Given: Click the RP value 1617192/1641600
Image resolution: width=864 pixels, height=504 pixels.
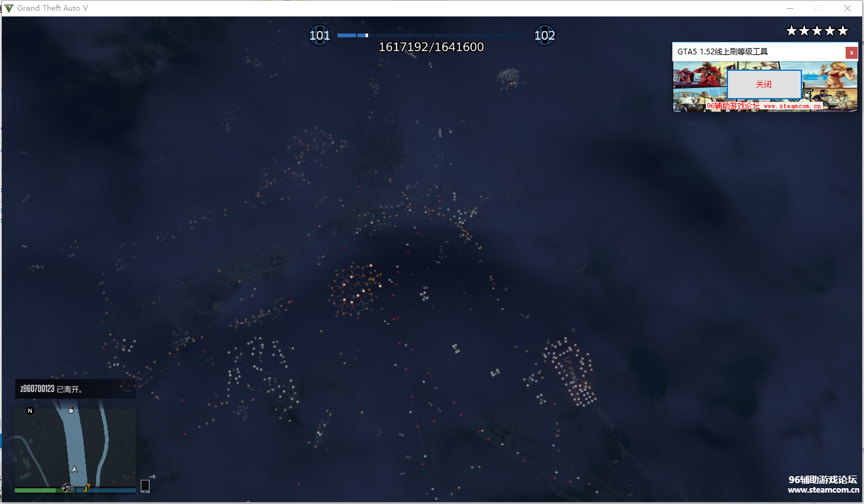Looking at the screenshot, I should point(431,47).
